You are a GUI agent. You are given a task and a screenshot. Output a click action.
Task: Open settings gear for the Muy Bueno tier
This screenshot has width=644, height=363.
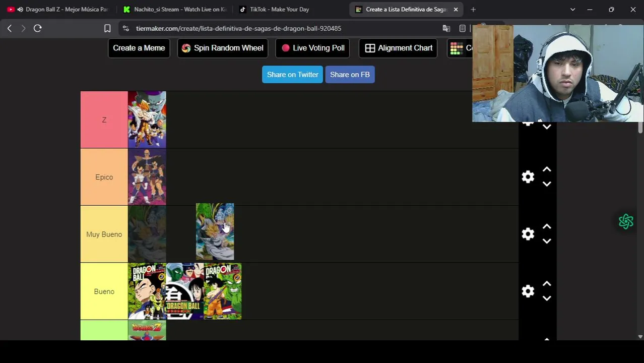pos(528,234)
